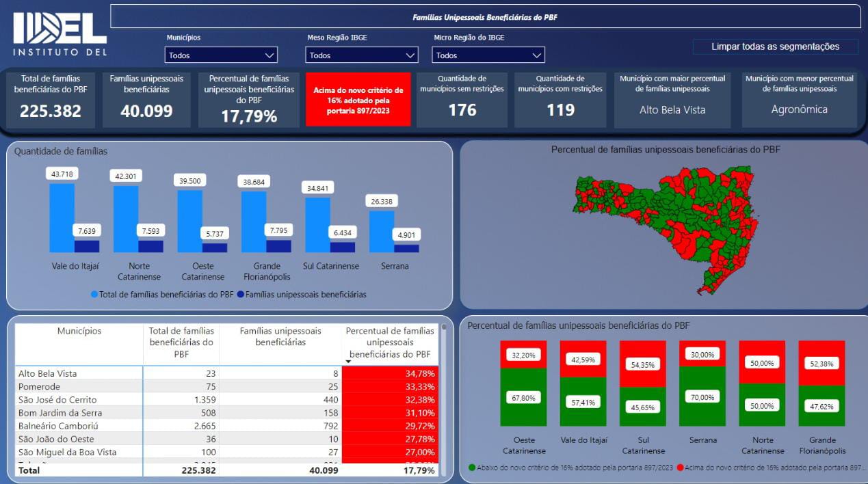This screenshot has height=484, width=868.
Task: Click the red portaria 897/2023 alert card
Action: 358,100
